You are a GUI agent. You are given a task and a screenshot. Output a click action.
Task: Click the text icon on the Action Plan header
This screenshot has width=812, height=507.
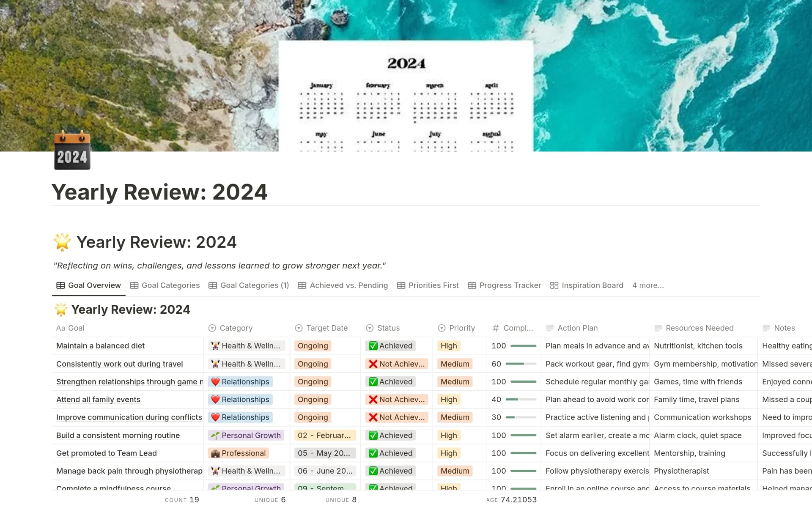coord(550,328)
